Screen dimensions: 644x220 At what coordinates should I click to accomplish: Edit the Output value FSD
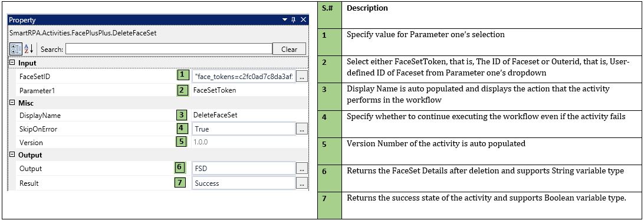pyautogui.click(x=244, y=168)
